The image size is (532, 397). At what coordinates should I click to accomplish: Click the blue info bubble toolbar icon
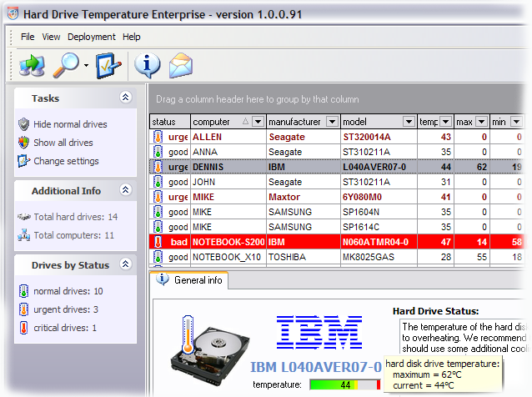pyautogui.click(x=148, y=65)
